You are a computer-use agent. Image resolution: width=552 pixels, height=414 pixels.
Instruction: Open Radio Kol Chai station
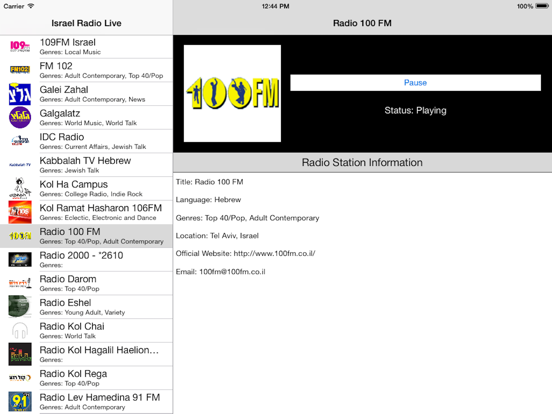pyautogui.click(x=86, y=331)
